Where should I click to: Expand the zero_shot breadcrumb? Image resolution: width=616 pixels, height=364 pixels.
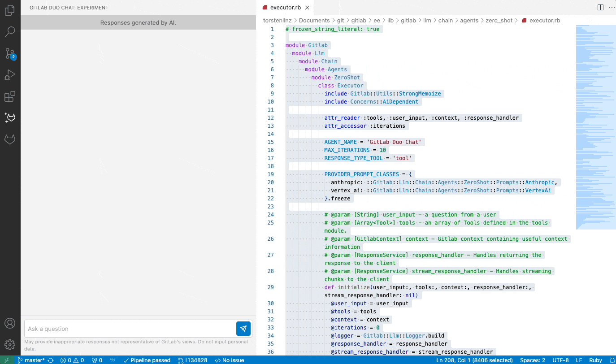(499, 20)
